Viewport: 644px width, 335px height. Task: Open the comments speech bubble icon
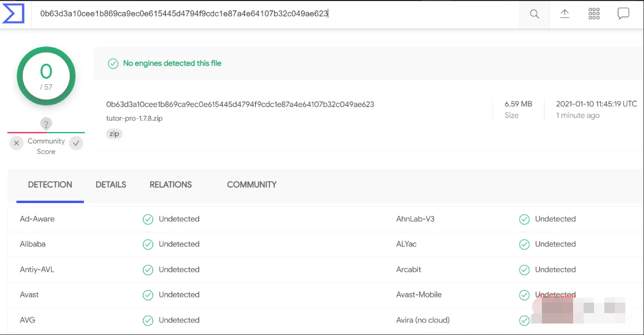pos(623,14)
